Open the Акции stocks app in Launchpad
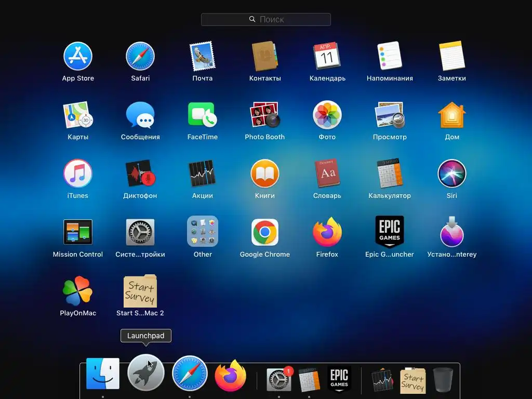The height and width of the screenshot is (399, 532). coord(203,174)
